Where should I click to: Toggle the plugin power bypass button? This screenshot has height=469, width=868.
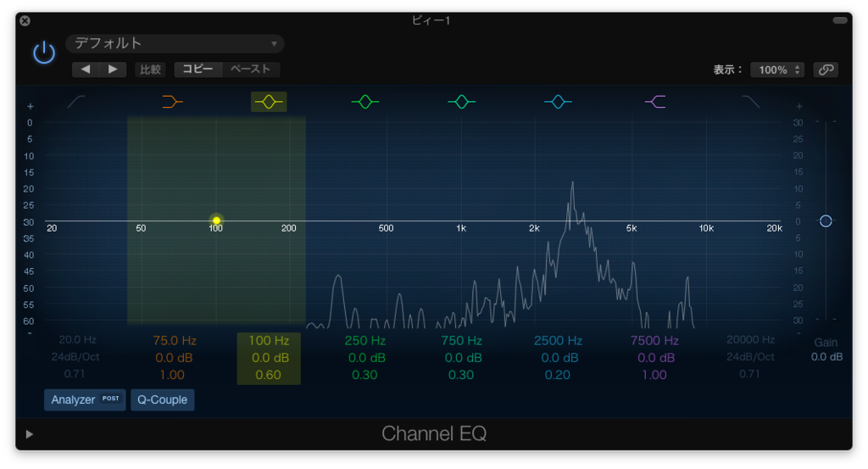[44, 53]
